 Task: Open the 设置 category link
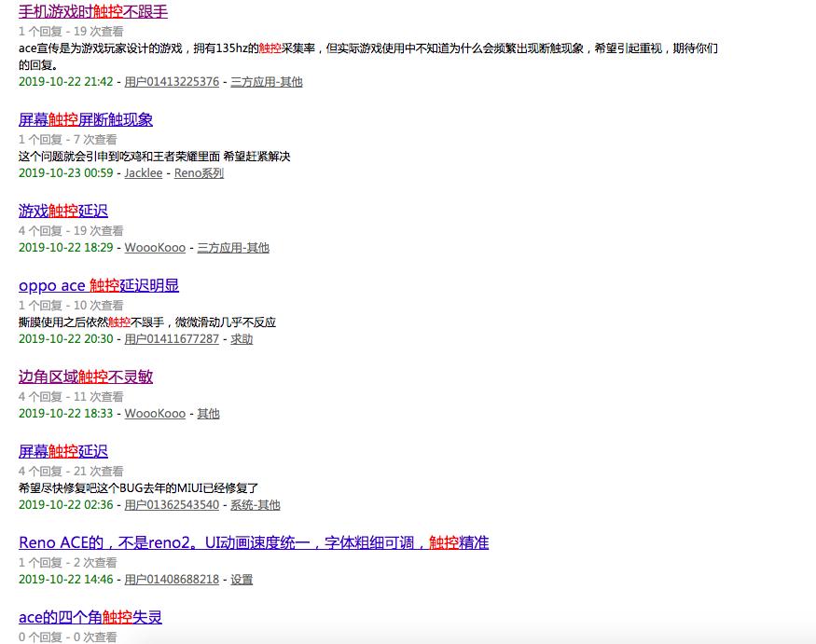(x=239, y=579)
